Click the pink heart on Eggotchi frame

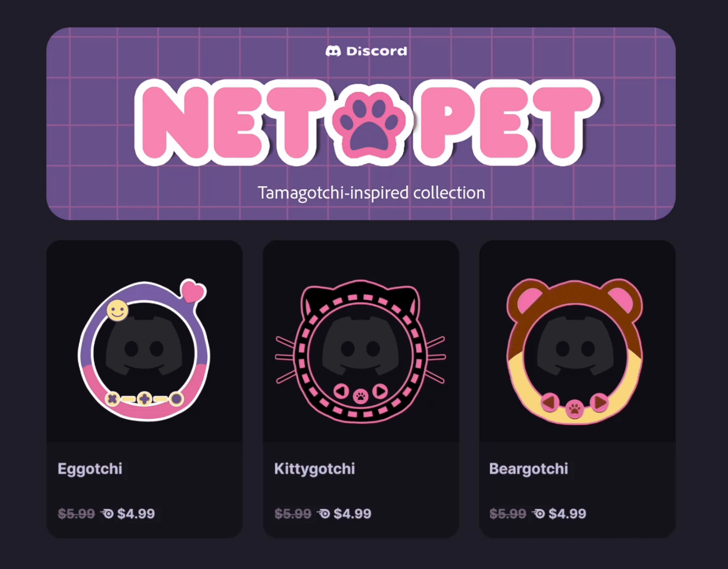coord(193,291)
